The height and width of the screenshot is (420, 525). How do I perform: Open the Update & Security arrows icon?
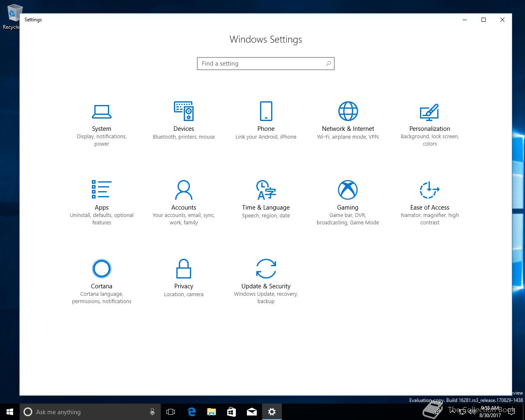tap(266, 269)
